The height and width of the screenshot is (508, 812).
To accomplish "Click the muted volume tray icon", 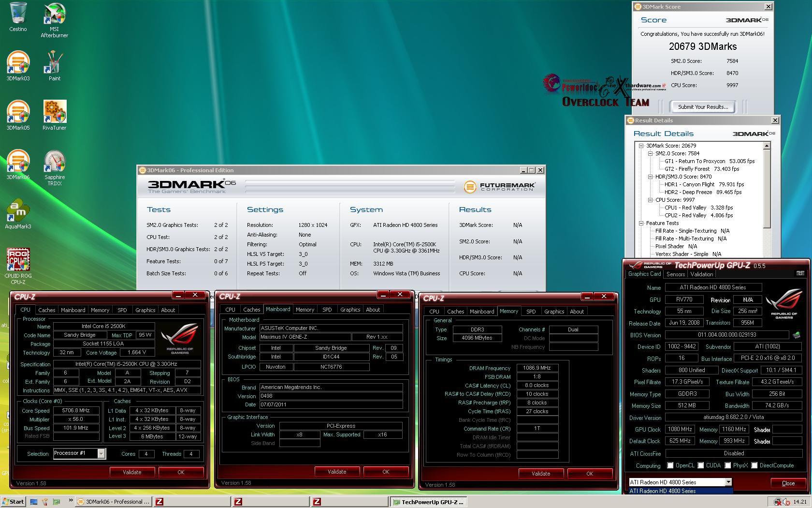I will pos(786,502).
